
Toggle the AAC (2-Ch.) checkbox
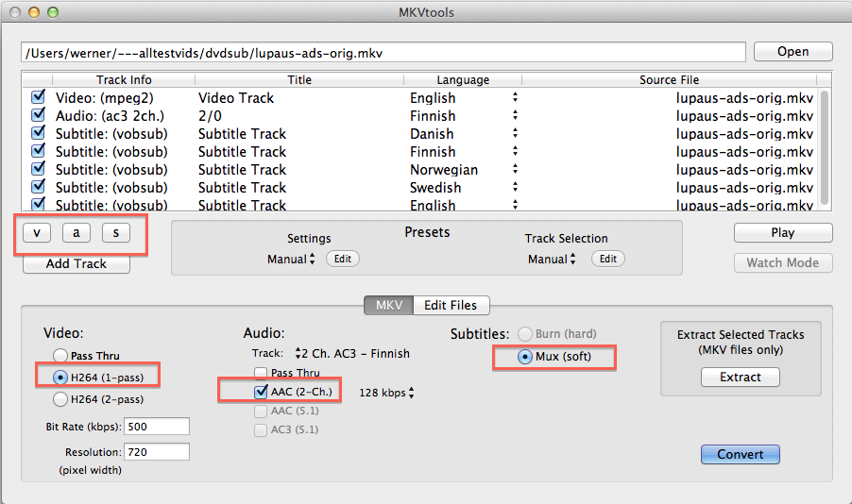[x=261, y=392]
